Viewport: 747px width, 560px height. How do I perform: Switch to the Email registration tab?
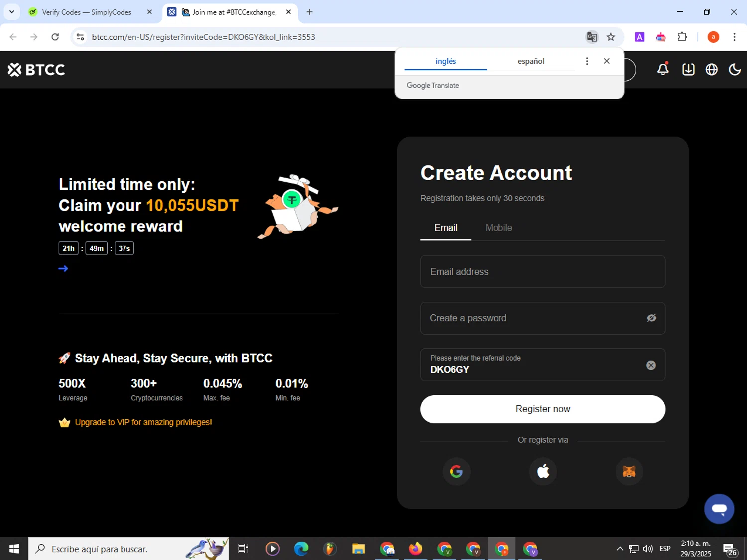click(x=446, y=228)
